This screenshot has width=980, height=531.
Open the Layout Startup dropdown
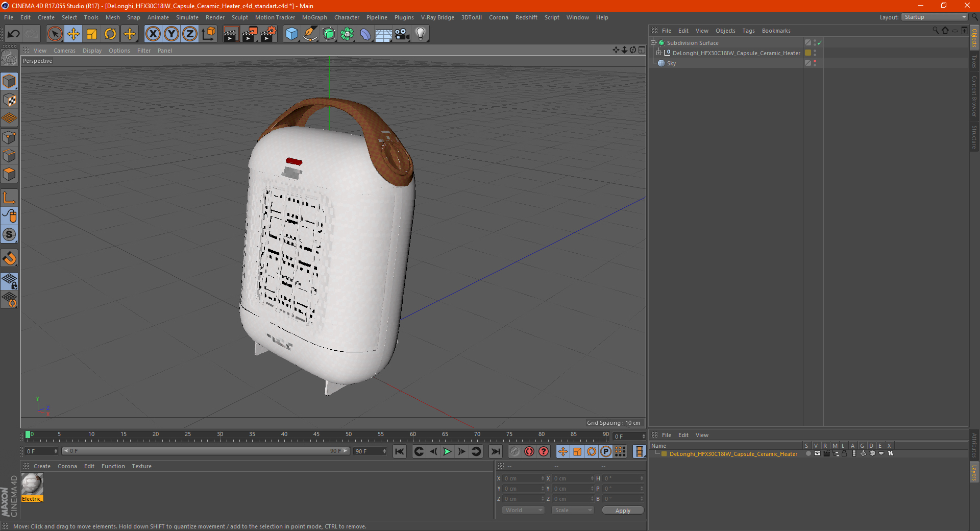click(935, 17)
